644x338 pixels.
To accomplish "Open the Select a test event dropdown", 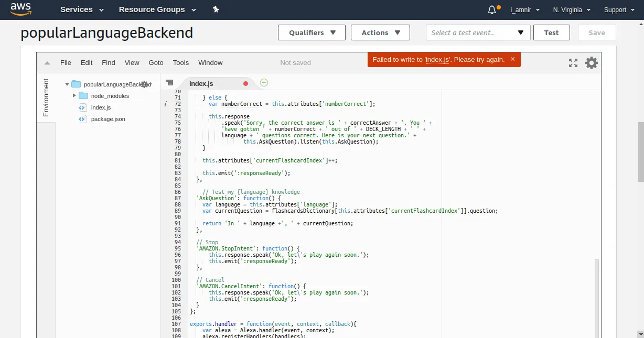I will pyautogui.click(x=478, y=32).
